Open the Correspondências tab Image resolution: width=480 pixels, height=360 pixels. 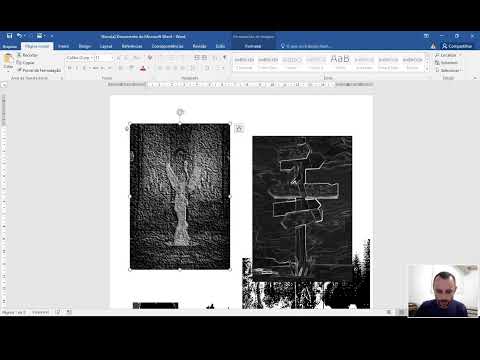(167, 46)
